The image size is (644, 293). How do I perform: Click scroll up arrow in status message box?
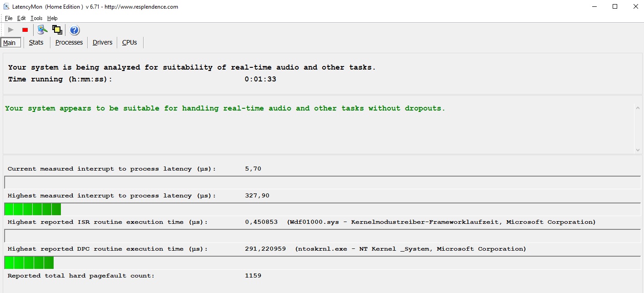637,108
